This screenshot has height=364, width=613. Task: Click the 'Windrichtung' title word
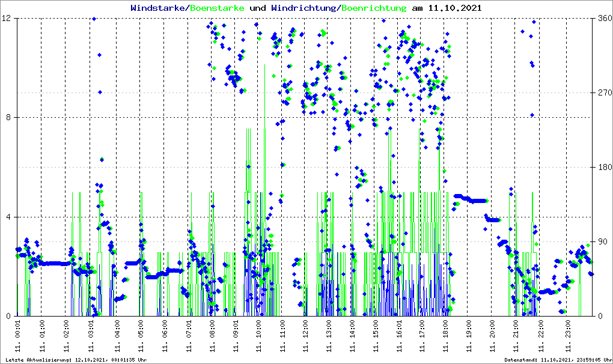click(x=303, y=8)
